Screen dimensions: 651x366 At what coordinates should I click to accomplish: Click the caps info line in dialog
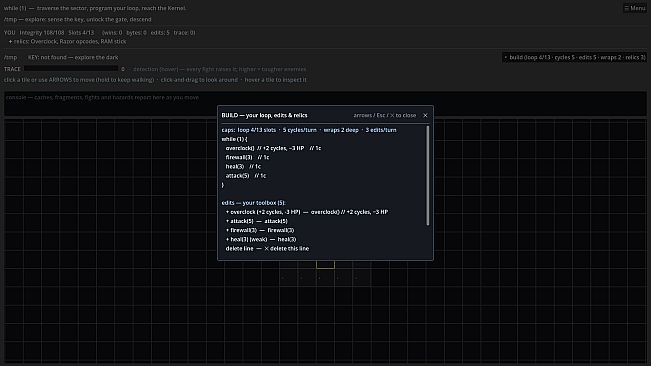pyautogui.click(x=309, y=130)
